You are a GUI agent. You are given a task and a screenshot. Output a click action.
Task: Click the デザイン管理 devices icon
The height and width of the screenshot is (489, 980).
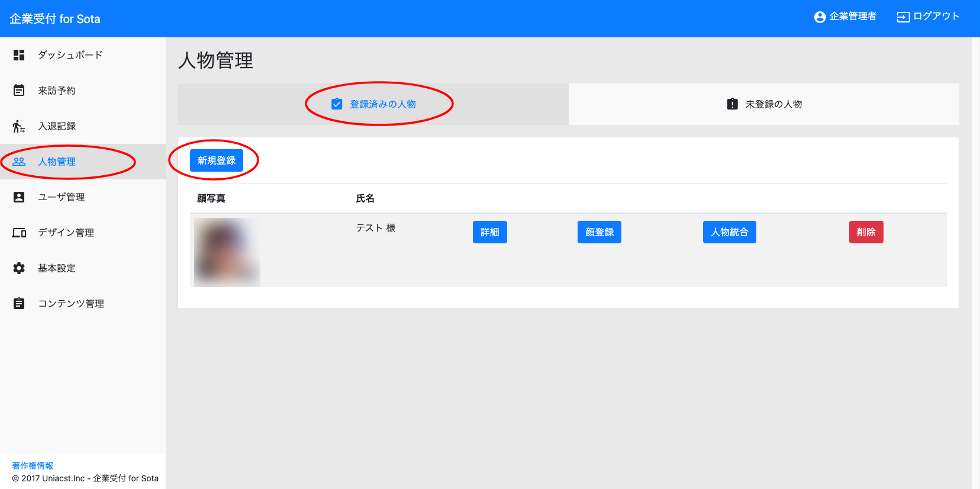19,233
